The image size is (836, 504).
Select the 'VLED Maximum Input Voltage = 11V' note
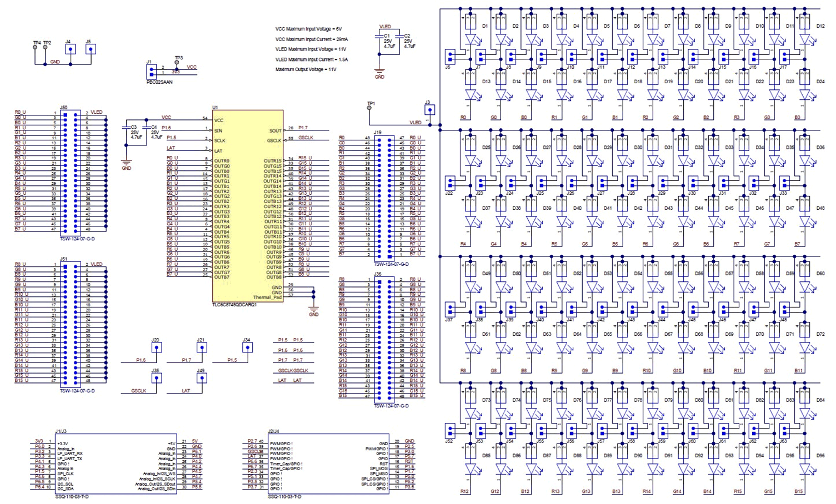(311, 49)
